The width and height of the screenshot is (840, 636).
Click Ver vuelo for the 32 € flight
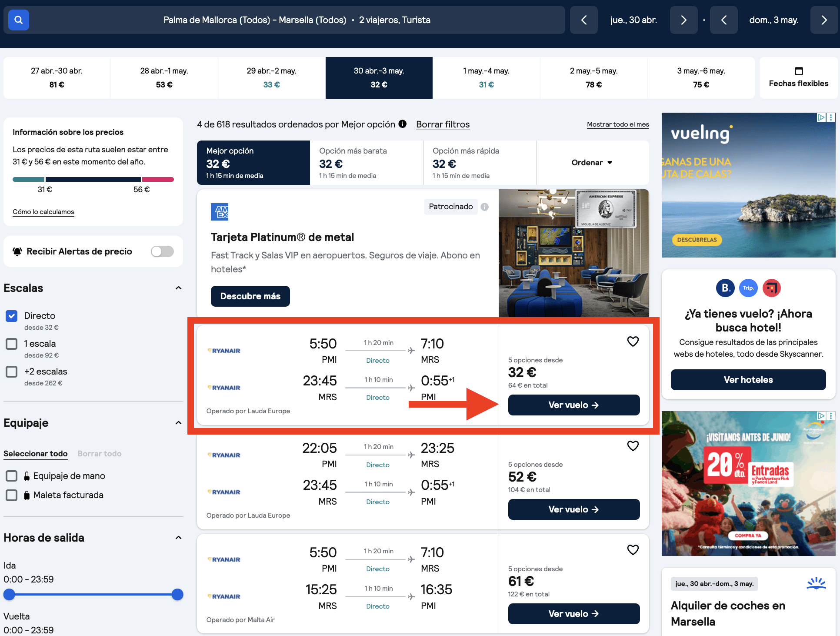(x=574, y=405)
